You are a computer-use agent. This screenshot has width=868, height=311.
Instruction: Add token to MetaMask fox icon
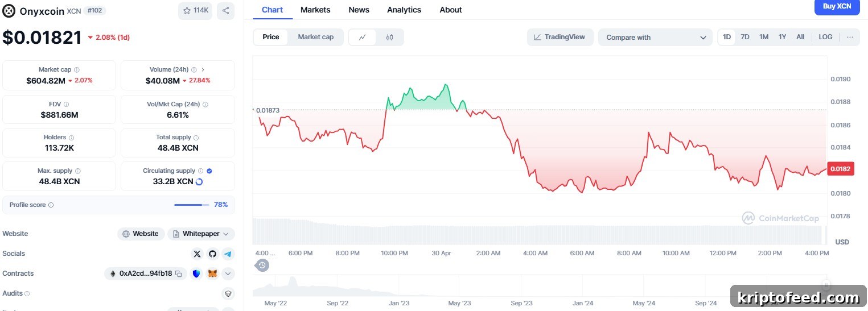coord(212,273)
